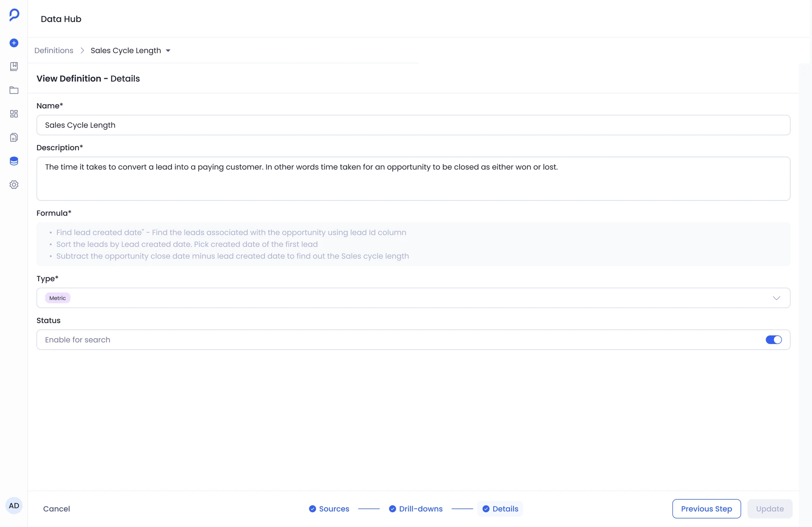
Task: Click the Drill-downs step checkmark icon
Action: 393,509
